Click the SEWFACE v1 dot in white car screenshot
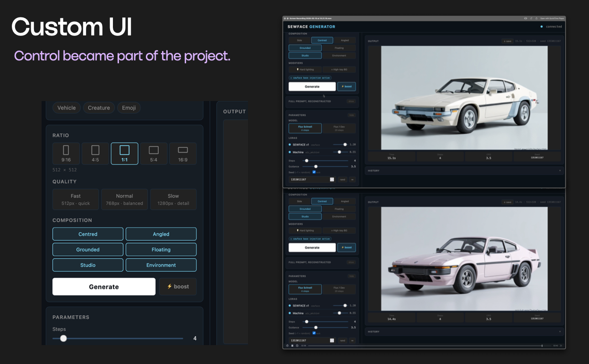This screenshot has height=364, width=589. click(290, 145)
